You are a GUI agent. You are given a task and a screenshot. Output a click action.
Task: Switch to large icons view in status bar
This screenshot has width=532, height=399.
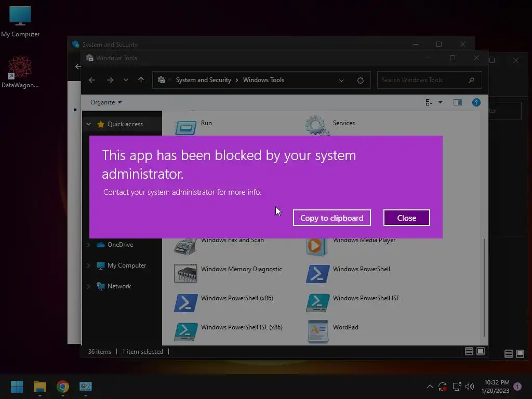pyautogui.click(x=481, y=351)
